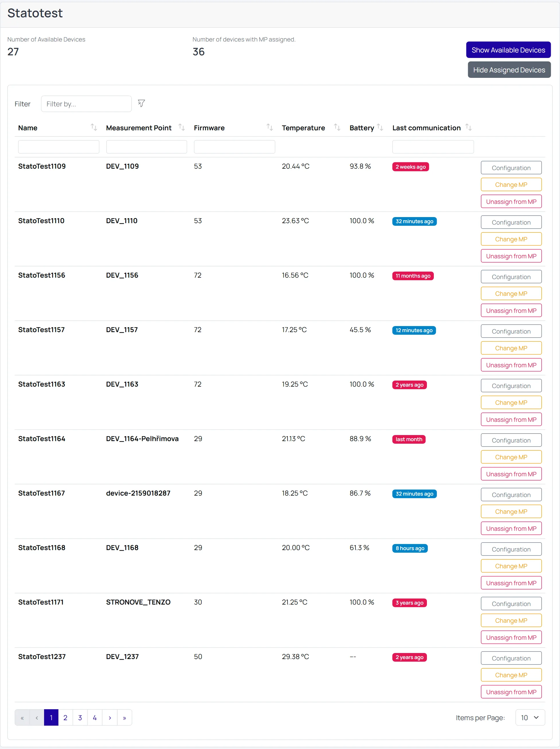Sort table by Name column arrows
Image resolution: width=560 pixels, height=749 pixels.
point(94,127)
